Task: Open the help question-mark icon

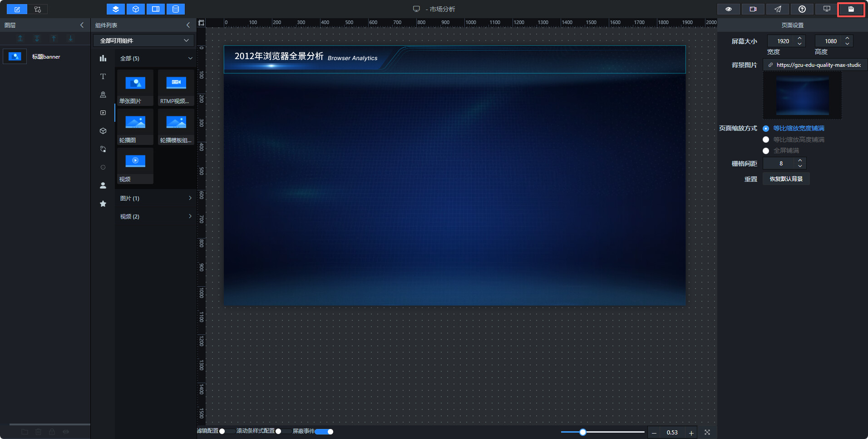Action: tap(802, 9)
